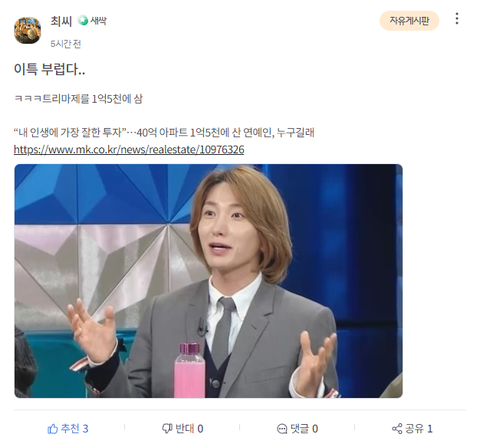Open the 자유게시판 board tag
Screen dimensions: 480x444
[x=409, y=21]
